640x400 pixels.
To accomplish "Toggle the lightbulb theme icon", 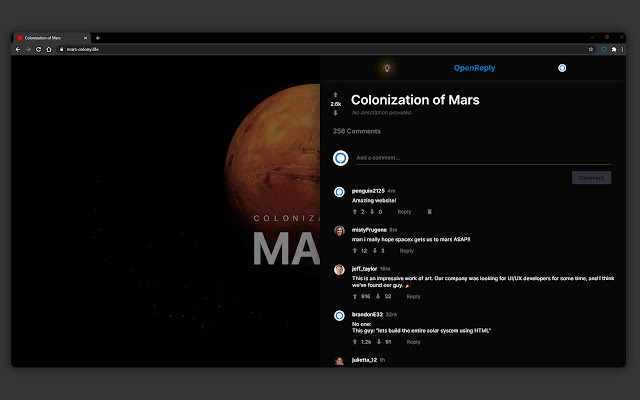I will click(x=387, y=68).
